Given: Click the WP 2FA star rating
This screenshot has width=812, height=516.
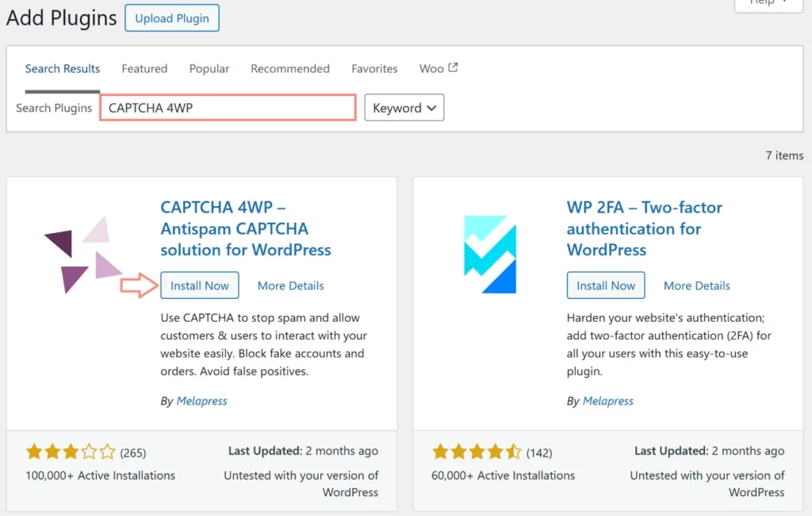Looking at the screenshot, I should tap(477, 452).
